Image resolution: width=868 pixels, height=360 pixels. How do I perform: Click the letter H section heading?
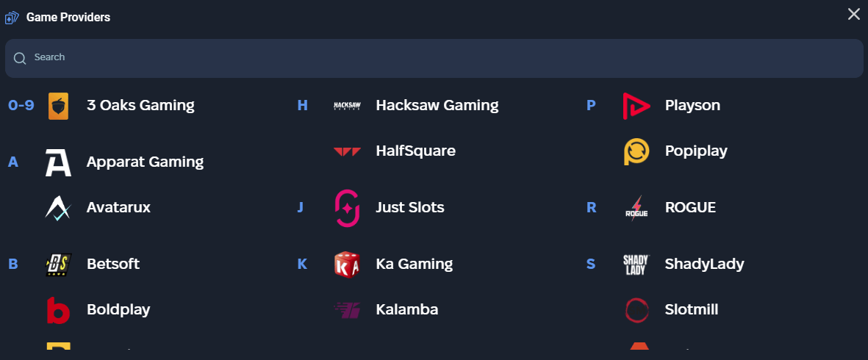tap(302, 106)
